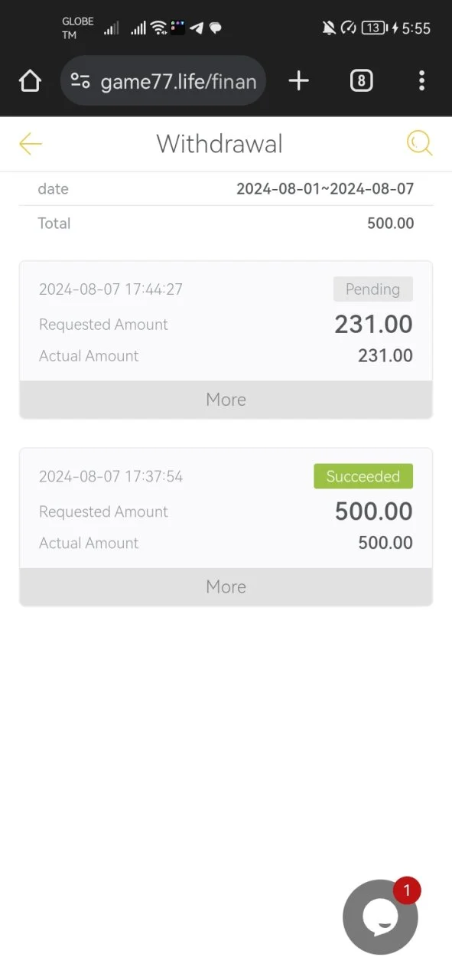This screenshot has width=452, height=980.
Task: Tap the red chat notification badge
Action: pos(407,890)
